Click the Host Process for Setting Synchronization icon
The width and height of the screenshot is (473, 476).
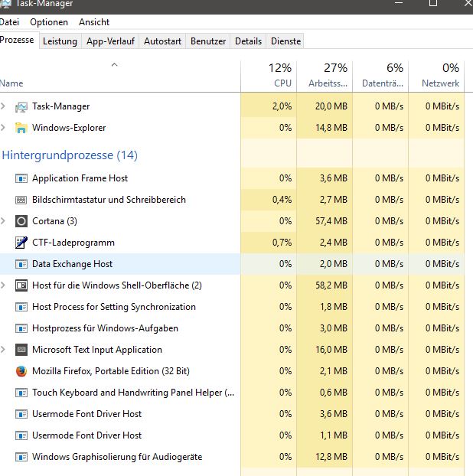tap(21, 307)
